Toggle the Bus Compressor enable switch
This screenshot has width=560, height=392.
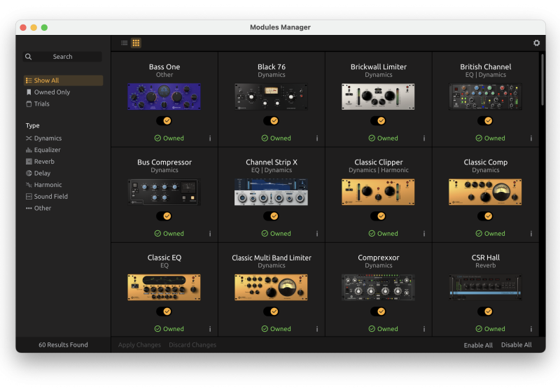point(164,216)
